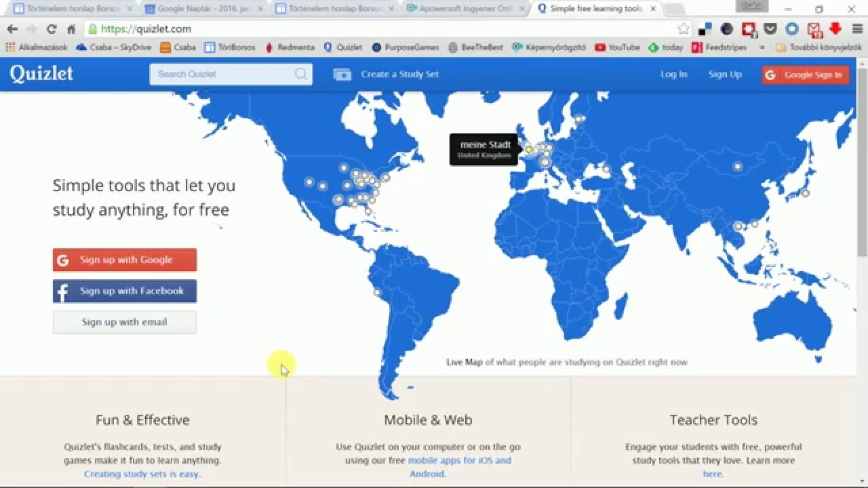
Task: Open a new browser tab
Action: click(x=673, y=9)
